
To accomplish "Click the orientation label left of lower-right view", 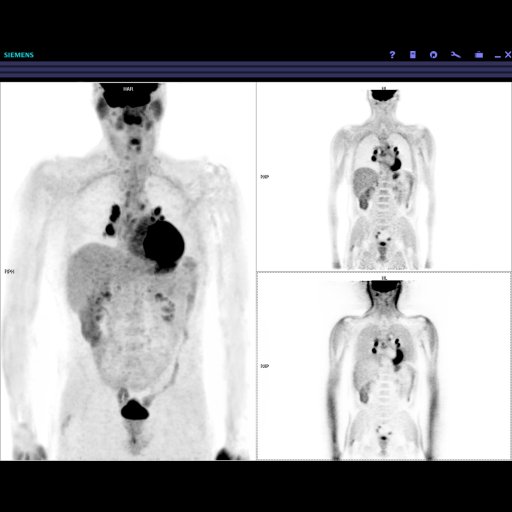I will pos(265,366).
